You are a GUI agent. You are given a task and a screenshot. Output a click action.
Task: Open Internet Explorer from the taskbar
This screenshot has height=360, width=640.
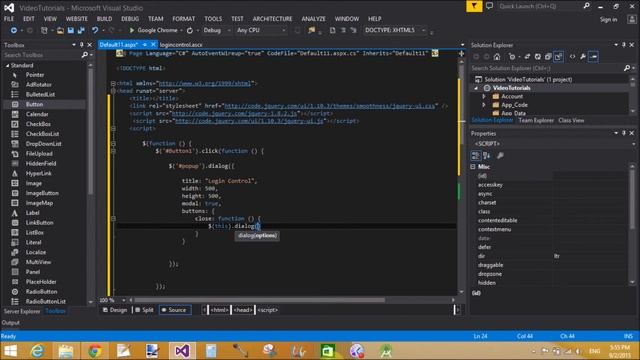pyautogui.click(x=37, y=351)
